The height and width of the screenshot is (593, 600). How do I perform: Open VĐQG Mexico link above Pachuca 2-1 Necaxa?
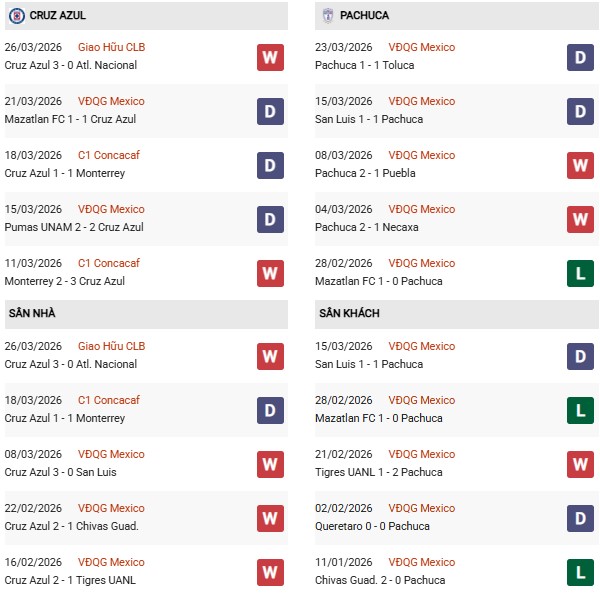[x=423, y=209]
